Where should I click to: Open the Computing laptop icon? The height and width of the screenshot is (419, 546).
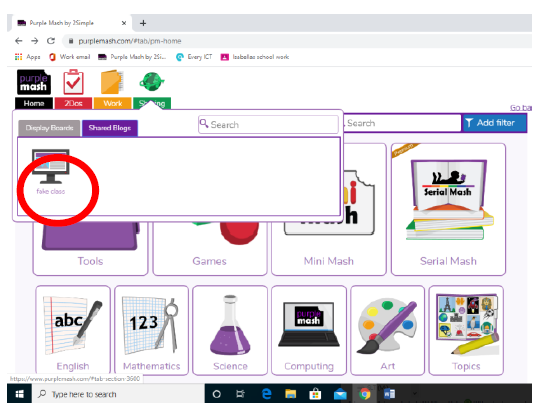(309, 324)
